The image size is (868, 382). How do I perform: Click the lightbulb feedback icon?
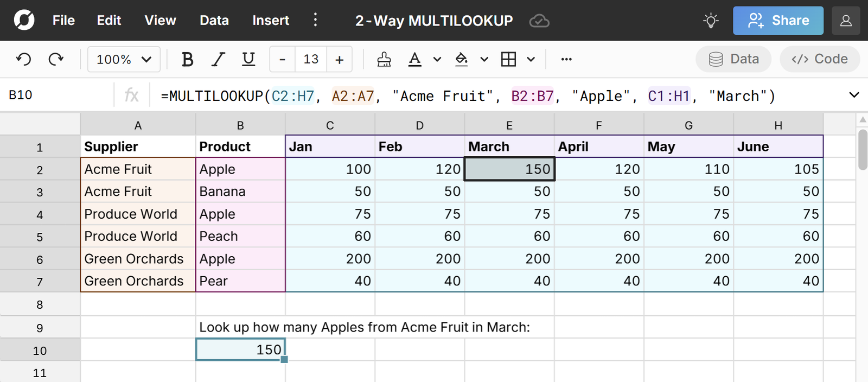[711, 21]
